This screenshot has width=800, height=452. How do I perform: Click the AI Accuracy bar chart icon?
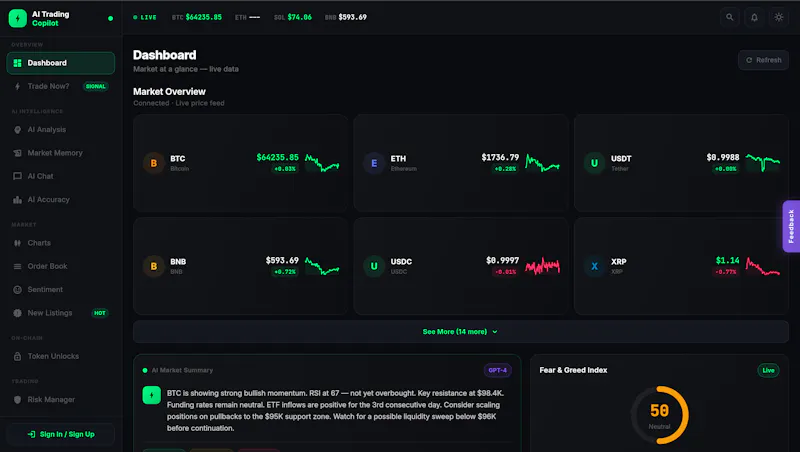17,199
